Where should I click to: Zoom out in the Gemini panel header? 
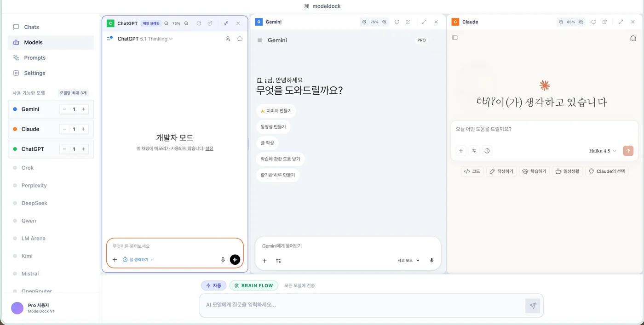point(364,22)
